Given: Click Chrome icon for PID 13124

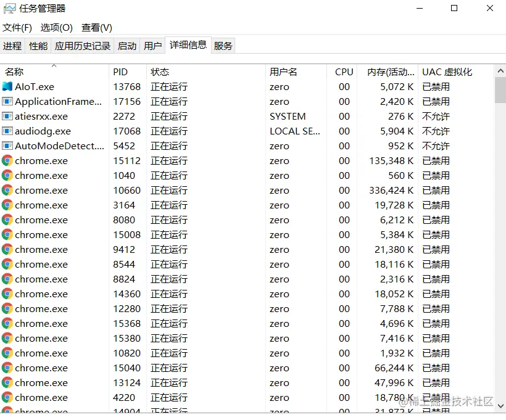Looking at the screenshot, I should [7, 382].
